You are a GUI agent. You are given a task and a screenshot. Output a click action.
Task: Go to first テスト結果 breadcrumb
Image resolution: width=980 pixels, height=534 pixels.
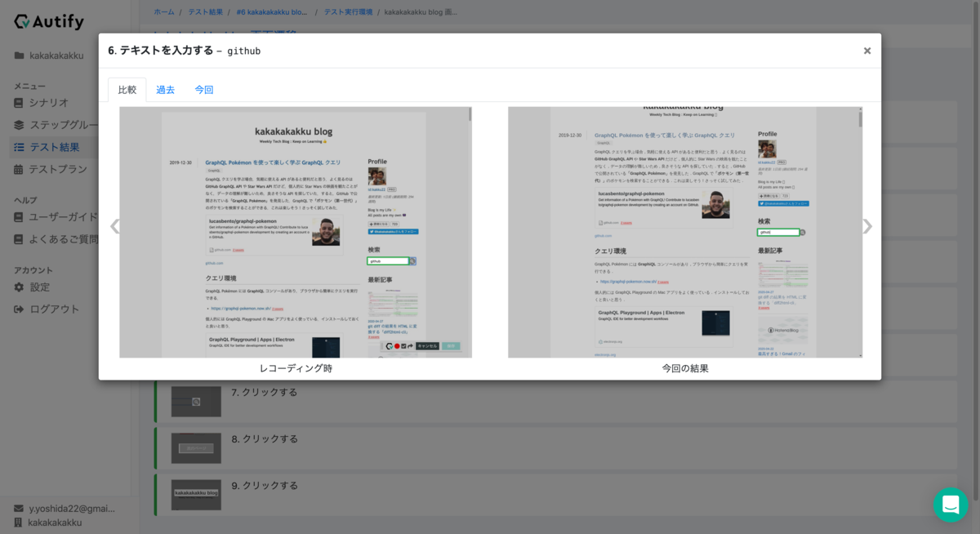click(x=205, y=12)
